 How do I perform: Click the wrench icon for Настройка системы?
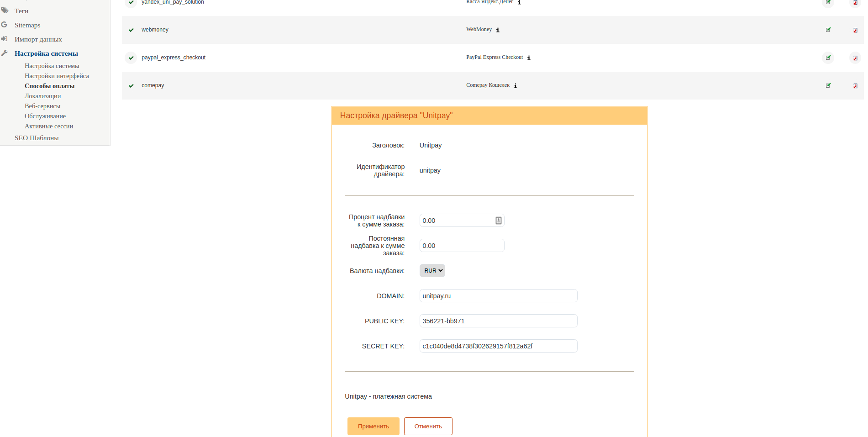click(x=4, y=53)
